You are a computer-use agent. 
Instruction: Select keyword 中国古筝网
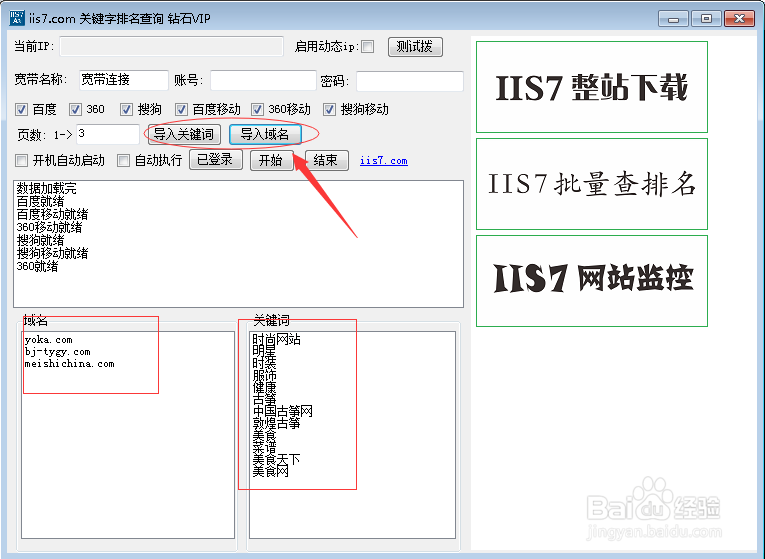[282, 411]
